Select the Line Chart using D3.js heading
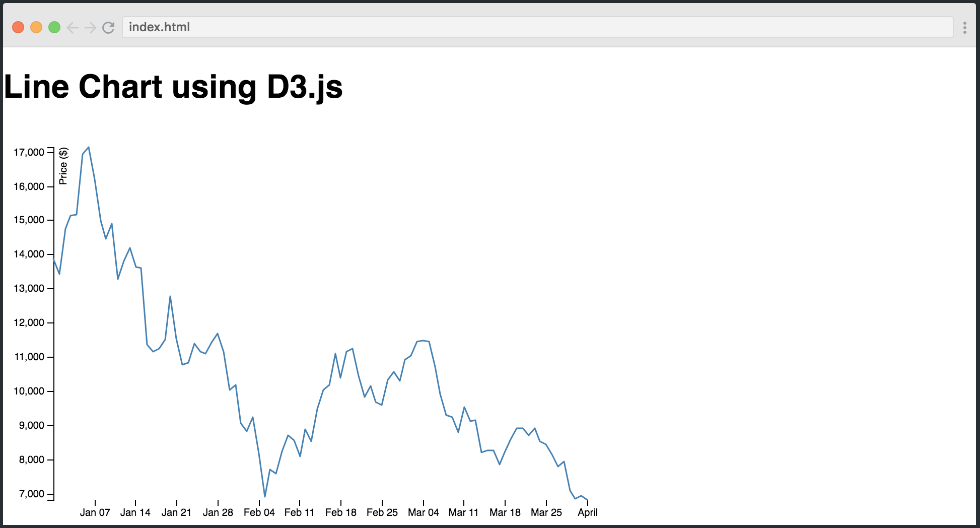Screen dimensions: 980x528 [173, 87]
